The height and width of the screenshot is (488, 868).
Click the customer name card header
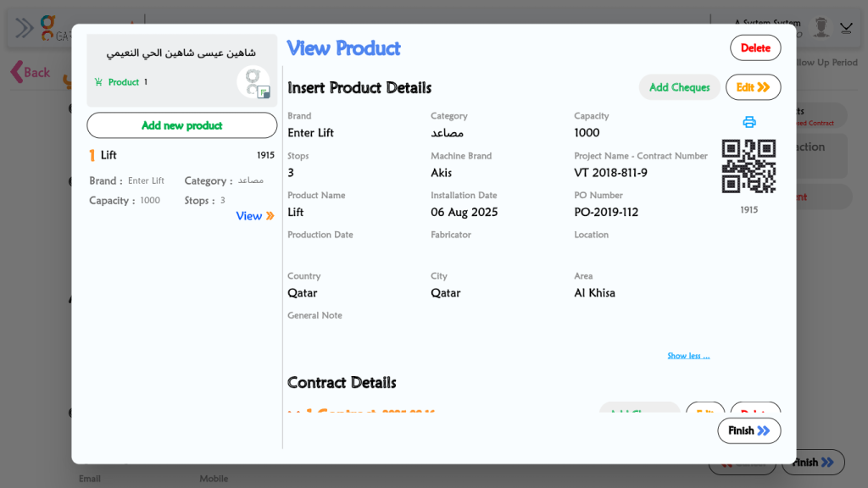coord(181,53)
